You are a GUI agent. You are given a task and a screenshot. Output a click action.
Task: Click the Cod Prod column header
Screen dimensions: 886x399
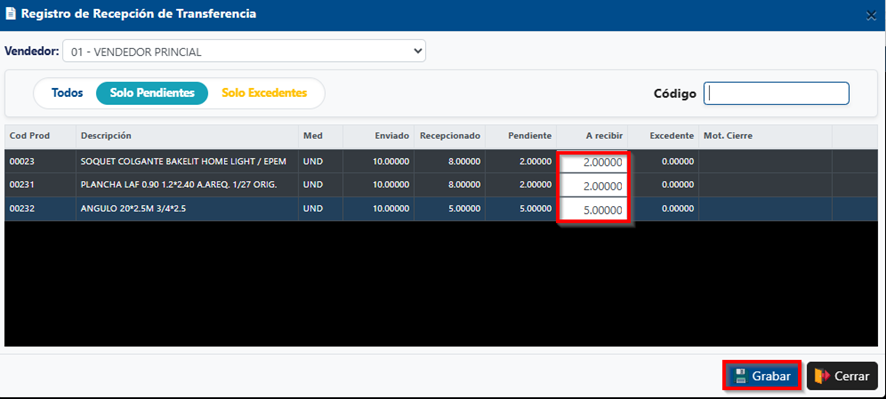click(40, 136)
